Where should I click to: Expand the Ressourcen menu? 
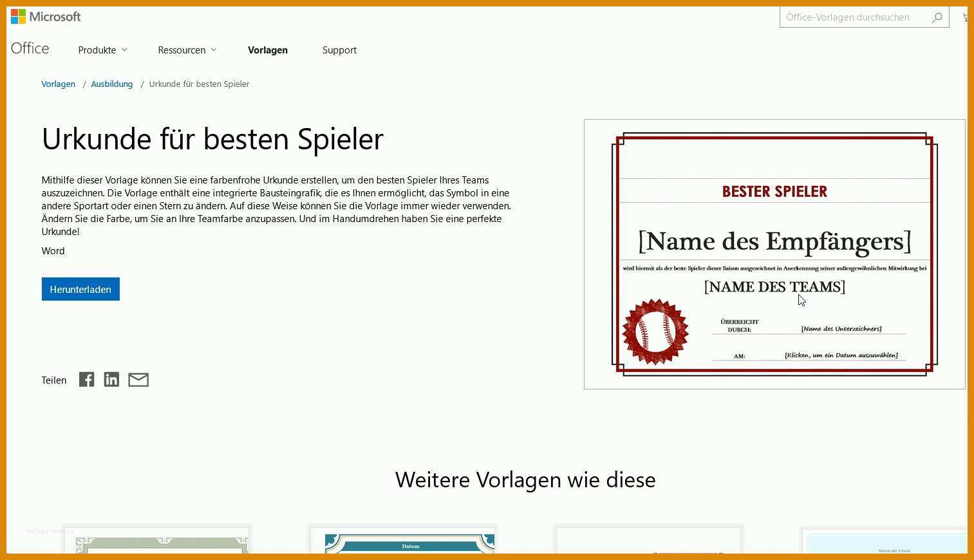coord(187,50)
